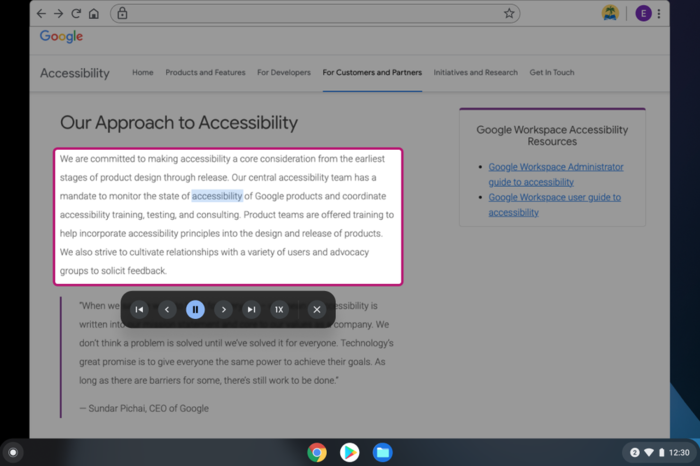Pause the Select-to-speak reading
This screenshot has height=466, width=700.
pos(195,310)
